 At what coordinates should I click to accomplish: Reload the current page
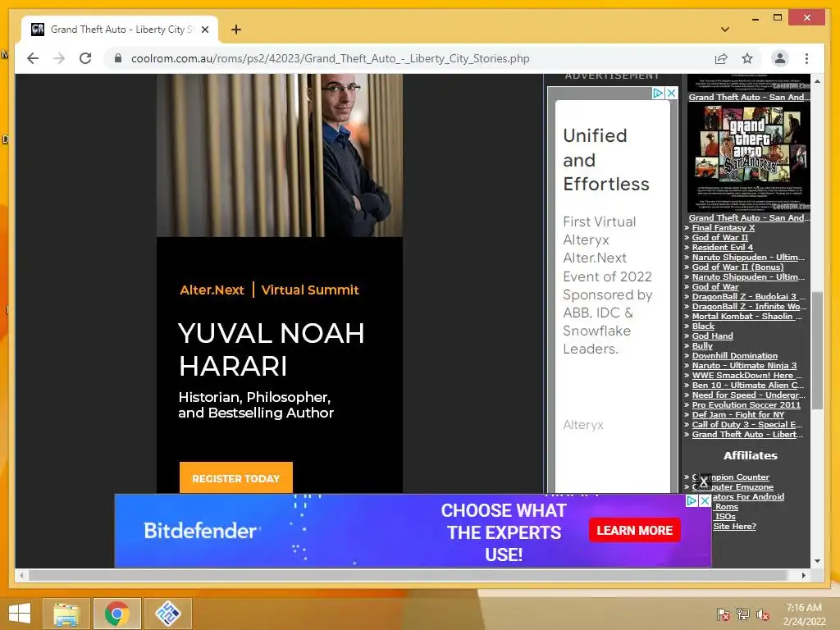click(x=85, y=58)
